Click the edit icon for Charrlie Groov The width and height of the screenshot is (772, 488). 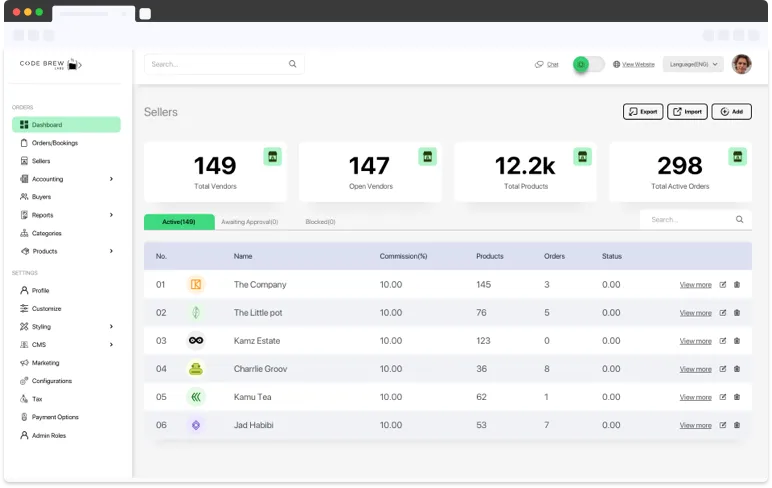(x=723, y=369)
